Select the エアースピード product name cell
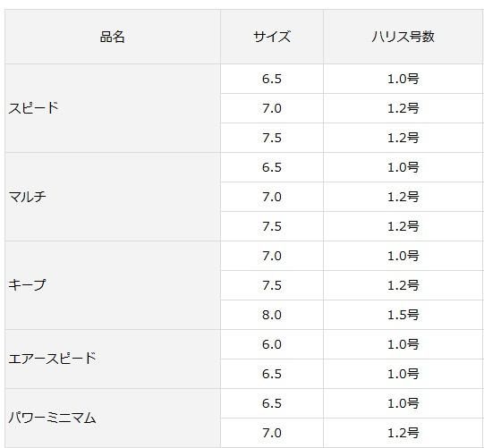 click(113, 359)
